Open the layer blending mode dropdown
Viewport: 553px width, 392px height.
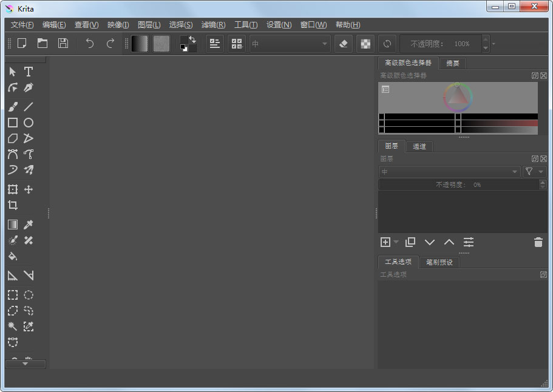[x=449, y=171]
